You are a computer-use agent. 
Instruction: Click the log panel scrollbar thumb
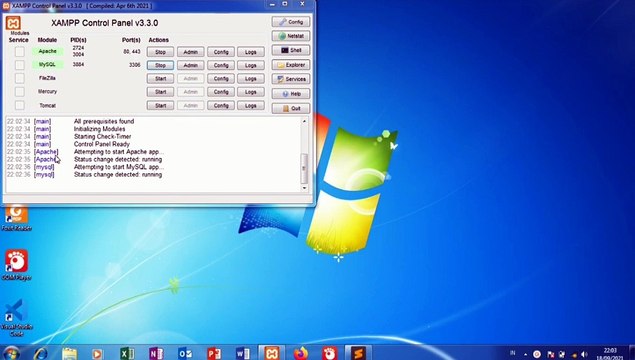(304, 168)
